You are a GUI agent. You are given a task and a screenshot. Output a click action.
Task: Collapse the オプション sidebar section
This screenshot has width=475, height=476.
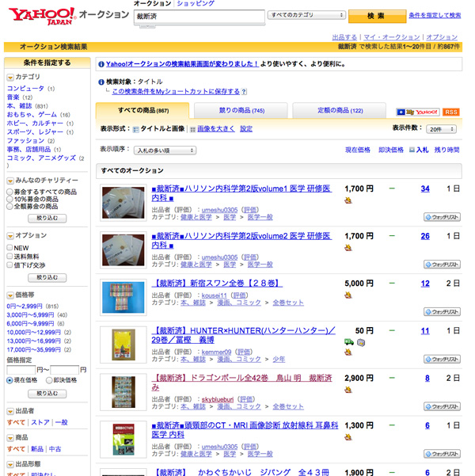[x=10, y=236]
